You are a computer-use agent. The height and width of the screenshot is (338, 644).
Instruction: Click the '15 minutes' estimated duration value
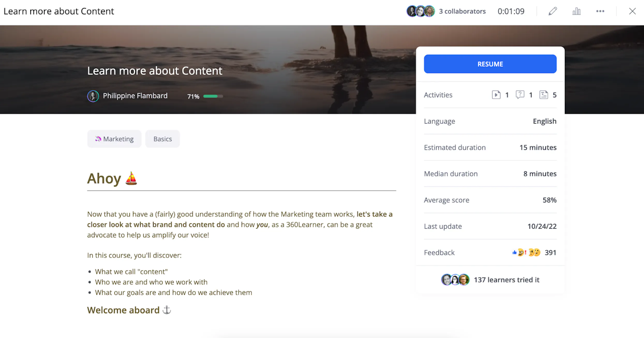click(x=538, y=147)
